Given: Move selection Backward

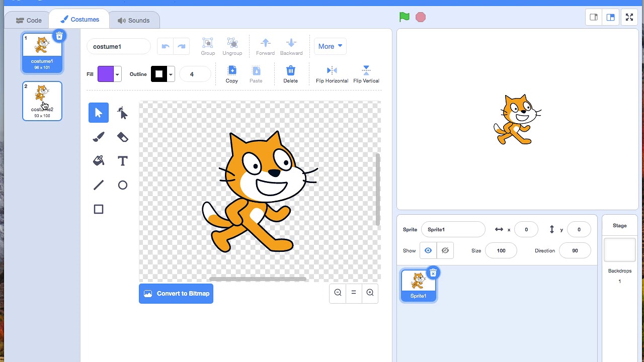Looking at the screenshot, I should 291,46.
